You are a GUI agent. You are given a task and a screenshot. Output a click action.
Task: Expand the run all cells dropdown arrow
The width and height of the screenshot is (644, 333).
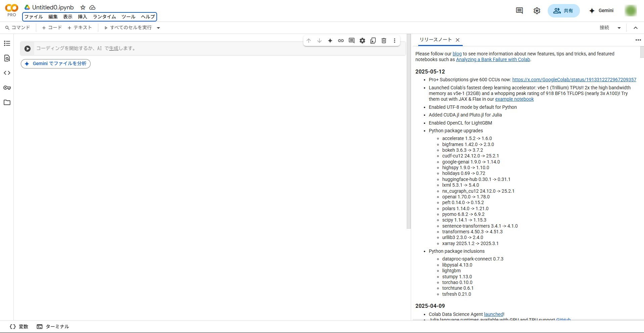click(x=158, y=28)
